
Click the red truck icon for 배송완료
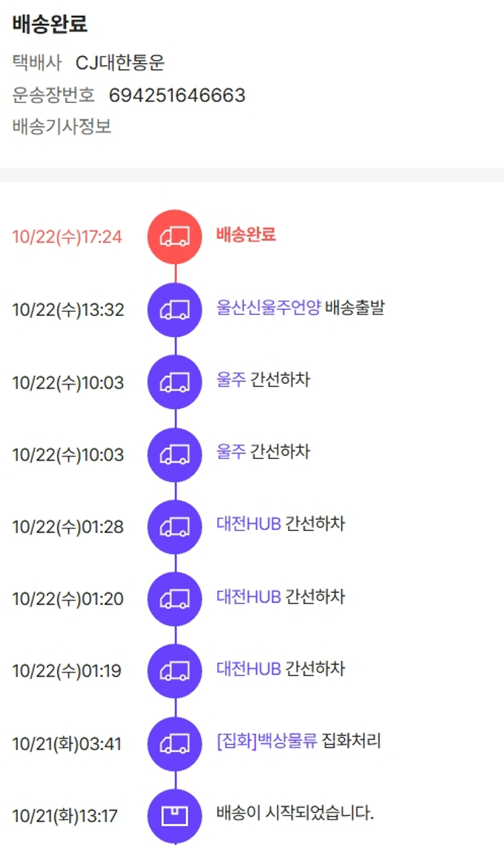coord(175,237)
